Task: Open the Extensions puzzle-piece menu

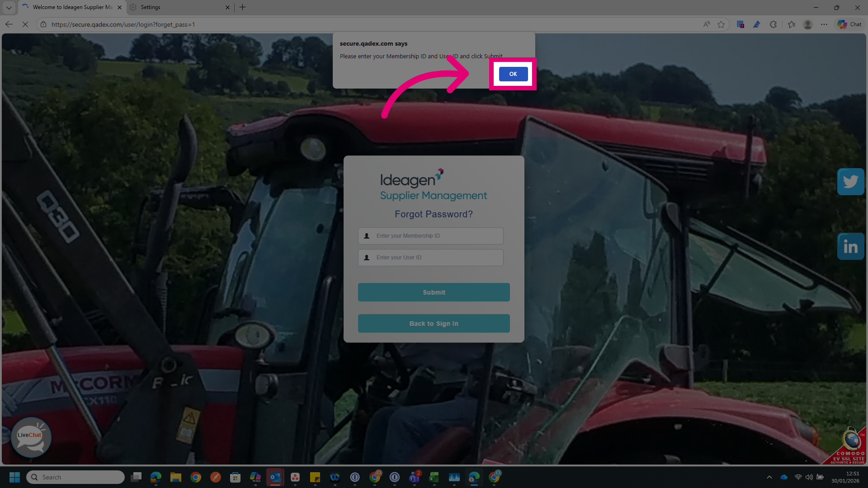Action: pos(773,24)
